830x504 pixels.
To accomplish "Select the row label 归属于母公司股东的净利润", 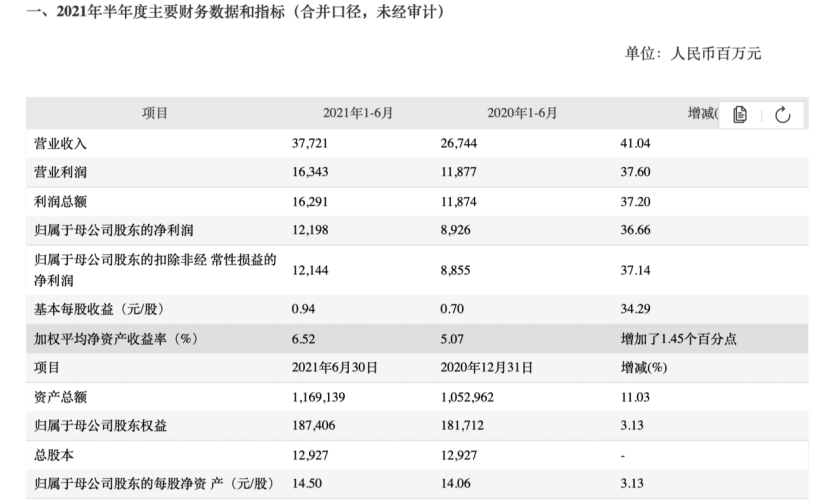I will pyautogui.click(x=113, y=230).
